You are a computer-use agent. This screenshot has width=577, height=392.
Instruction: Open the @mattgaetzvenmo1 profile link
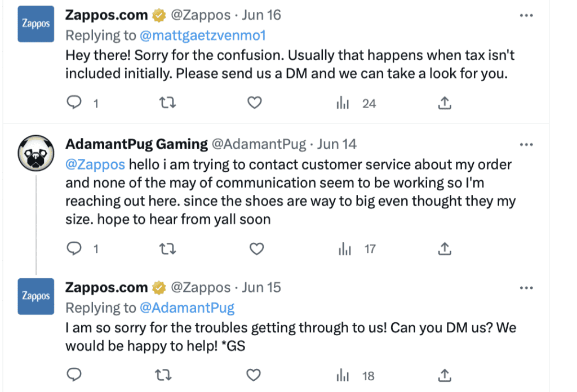[203, 35]
